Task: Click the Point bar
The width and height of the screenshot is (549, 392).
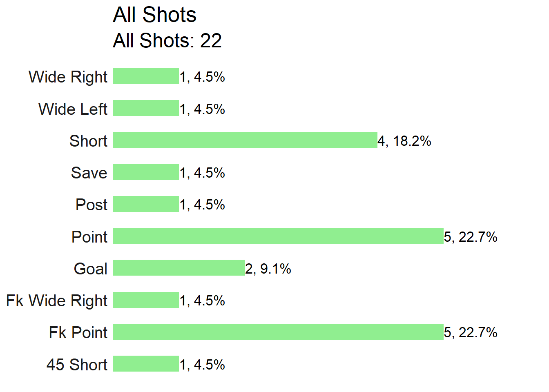Action: point(278,236)
